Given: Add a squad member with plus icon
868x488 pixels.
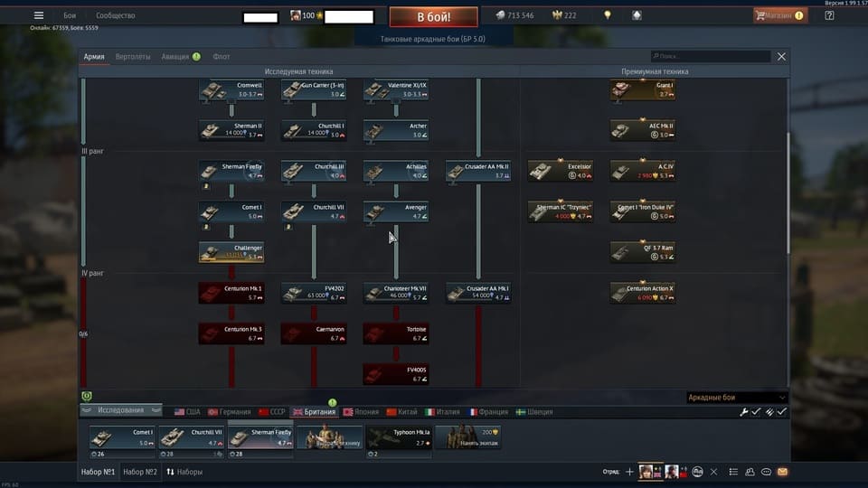Looking at the screenshot, I should coord(629,472).
